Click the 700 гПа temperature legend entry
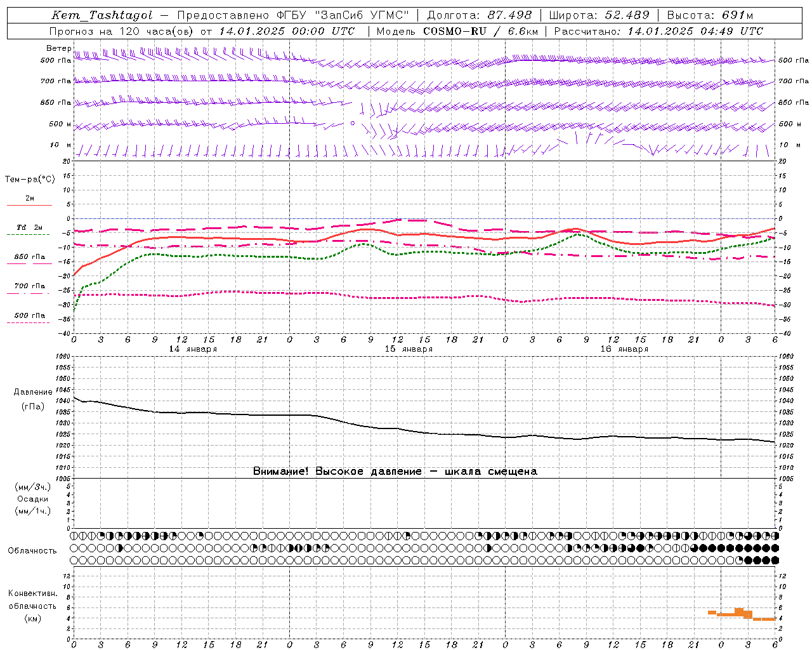 tap(30, 286)
